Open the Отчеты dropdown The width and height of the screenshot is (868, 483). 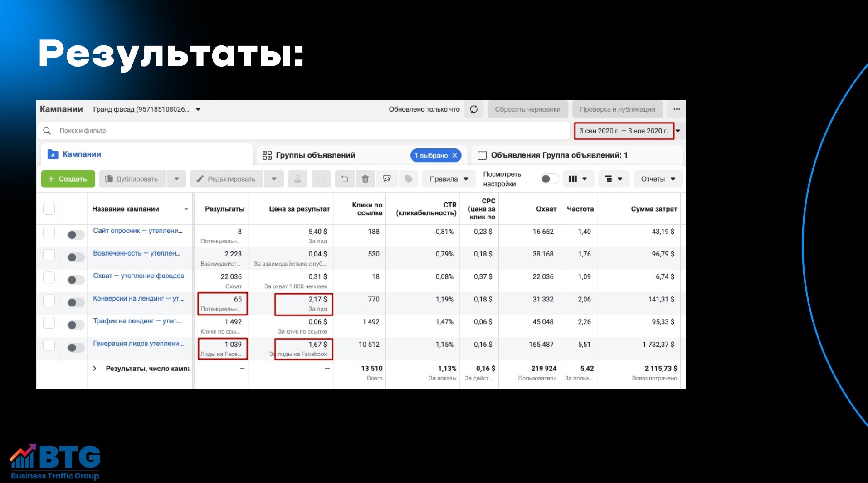[x=657, y=179]
